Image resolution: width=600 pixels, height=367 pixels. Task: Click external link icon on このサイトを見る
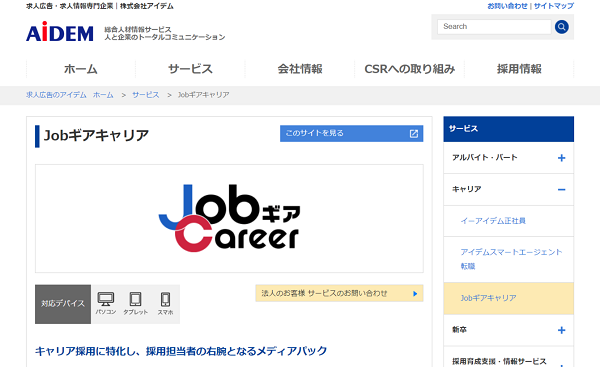(x=414, y=134)
